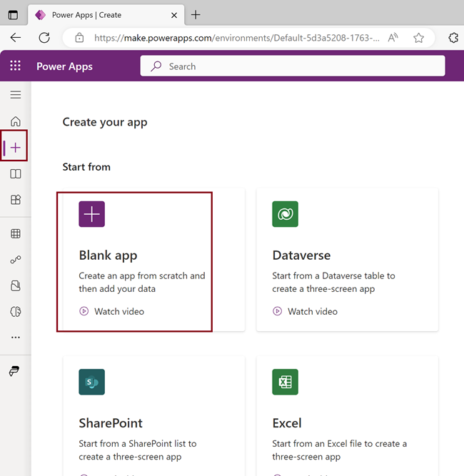View site information lock icon
464x476 pixels.
tap(79, 38)
